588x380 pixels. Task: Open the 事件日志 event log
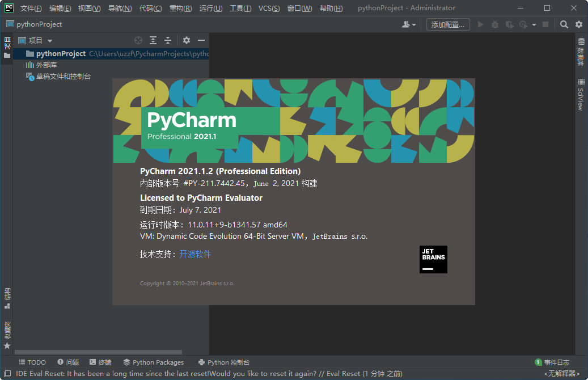coord(552,362)
